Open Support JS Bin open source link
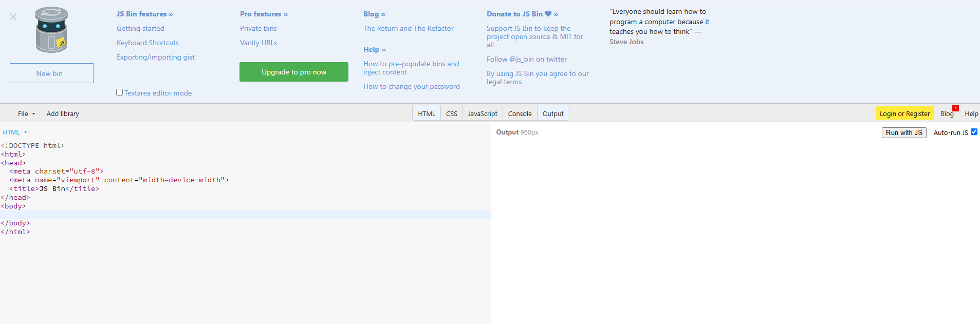Image resolution: width=980 pixels, height=324 pixels. (535, 36)
